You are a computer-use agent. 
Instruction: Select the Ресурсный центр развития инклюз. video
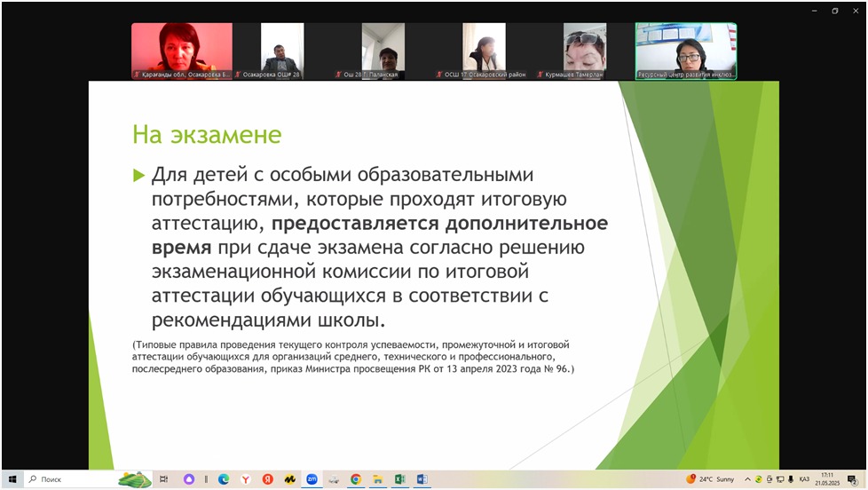pyautogui.click(x=686, y=51)
